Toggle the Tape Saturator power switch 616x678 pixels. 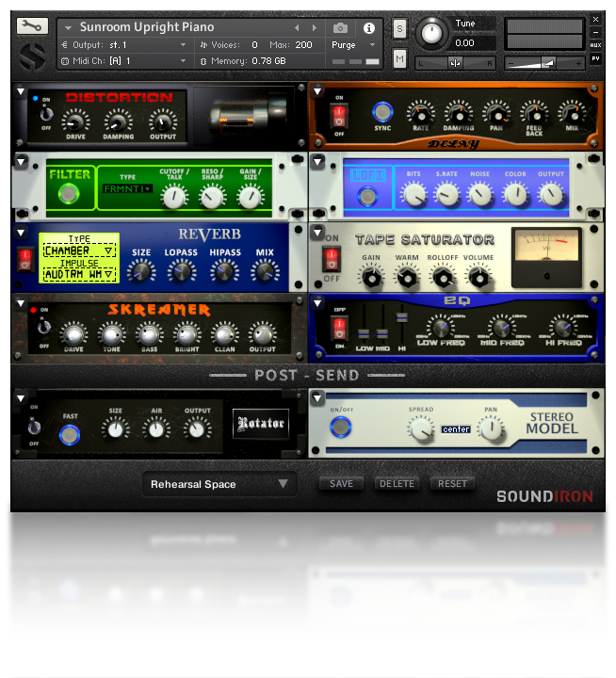tap(332, 258)
